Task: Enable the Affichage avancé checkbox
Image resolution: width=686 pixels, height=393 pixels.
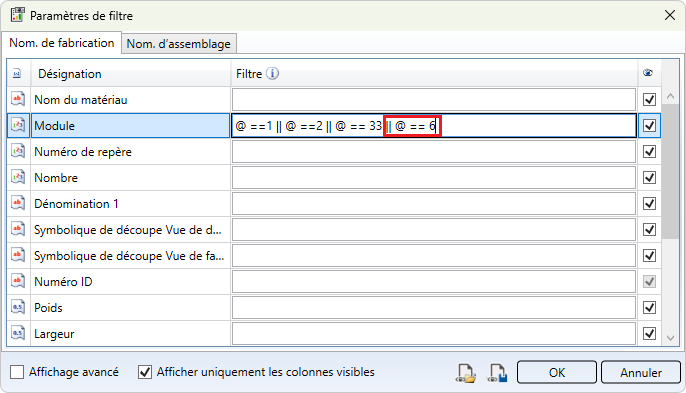Action: click(17, 372)
